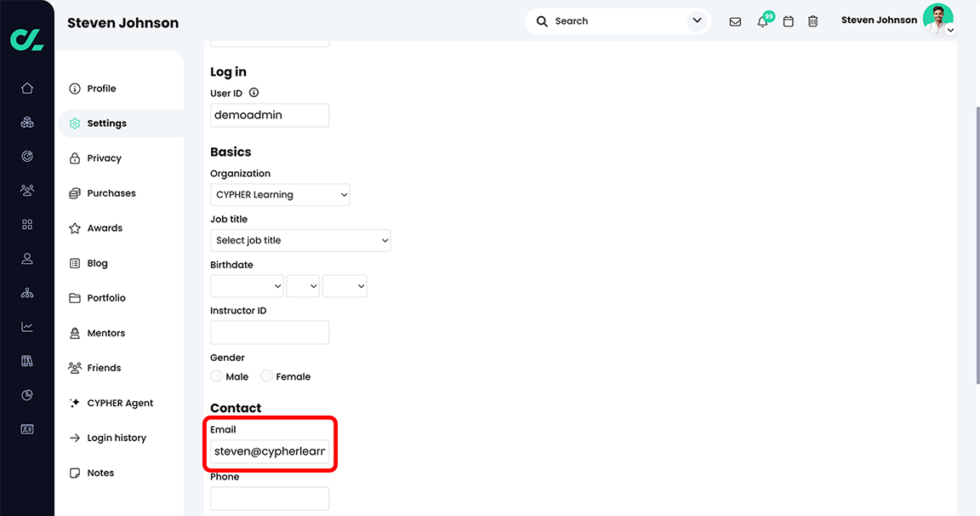Open the apps grid icon in sidebar
Image resolution: width=980 pixels, height=516 pixels.
tap(26, 224)
